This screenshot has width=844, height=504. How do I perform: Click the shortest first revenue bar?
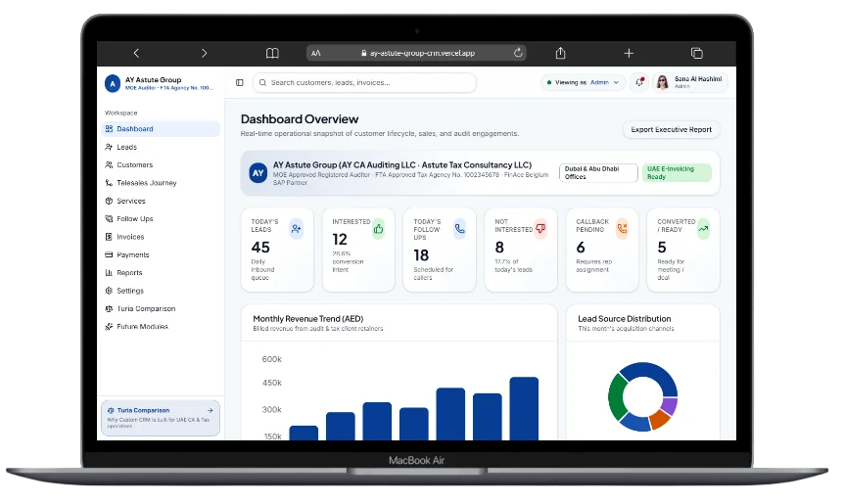[x=304, y=433]
